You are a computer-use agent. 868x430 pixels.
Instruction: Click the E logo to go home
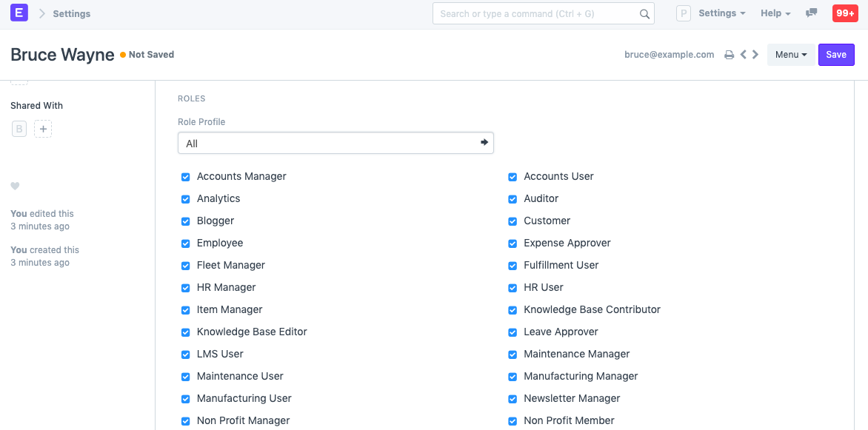click(x=19, y=13)
